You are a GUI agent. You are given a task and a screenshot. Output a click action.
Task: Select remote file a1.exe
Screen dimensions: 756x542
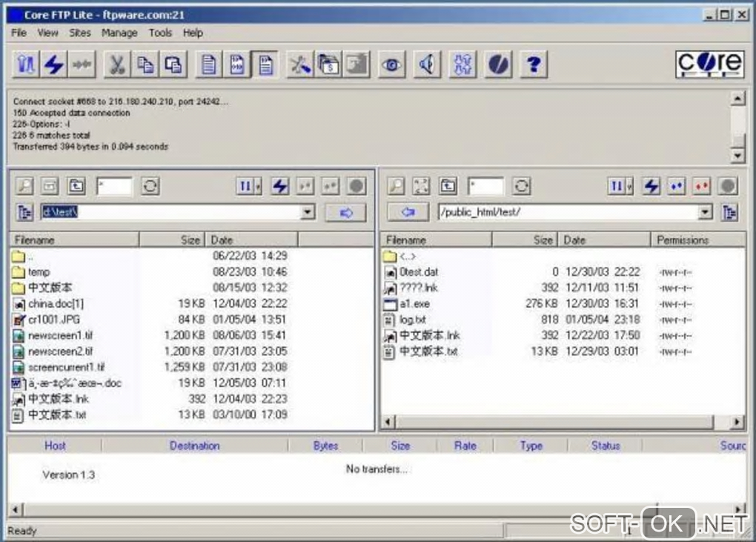414,304
